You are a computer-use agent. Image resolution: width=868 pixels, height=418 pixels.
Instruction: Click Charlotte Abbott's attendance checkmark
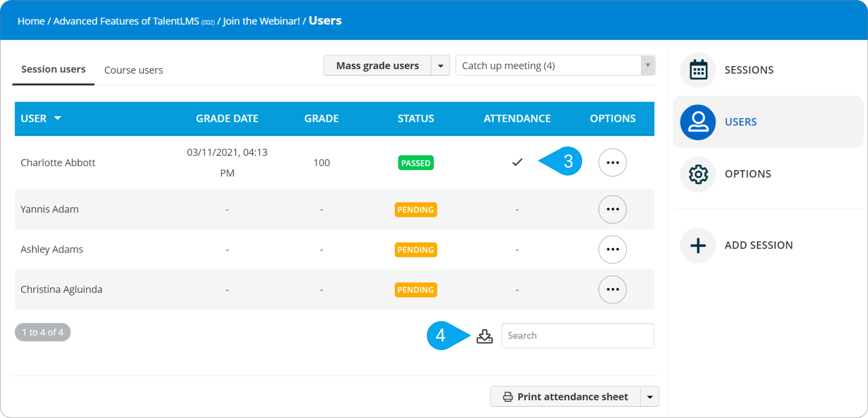[517, 162]
